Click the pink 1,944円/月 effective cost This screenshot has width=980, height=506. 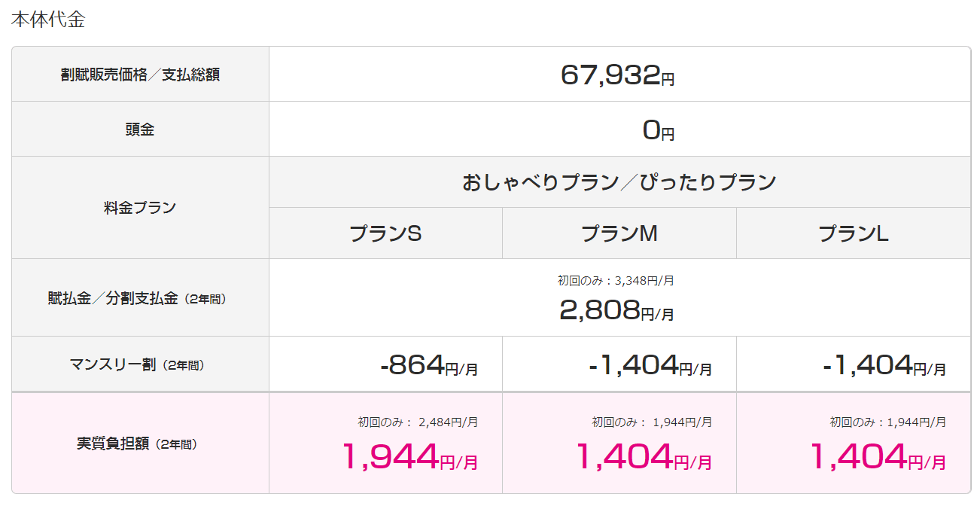pyautogui.click(x=410, y=456)
